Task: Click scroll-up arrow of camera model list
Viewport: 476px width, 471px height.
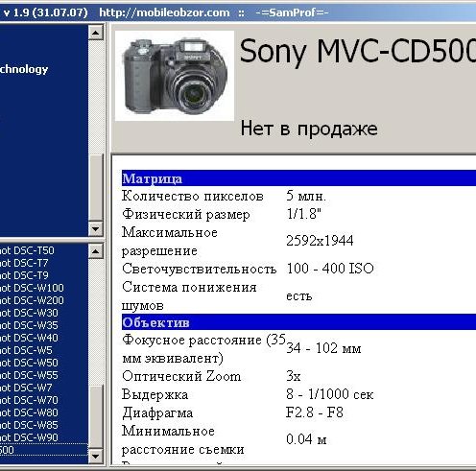Action: click(x=95, y=251)
